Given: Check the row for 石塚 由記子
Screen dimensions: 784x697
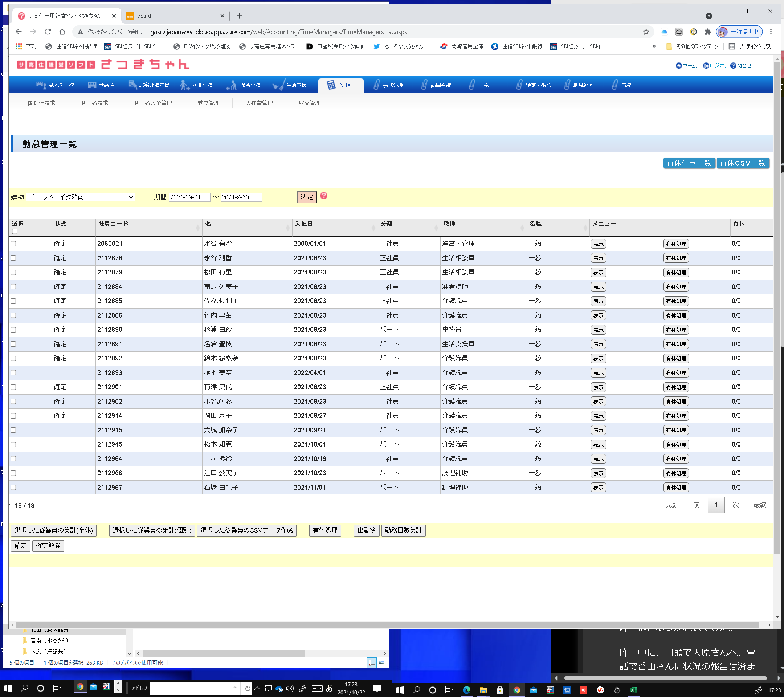Looking at the screenshot, I should 13,488.
